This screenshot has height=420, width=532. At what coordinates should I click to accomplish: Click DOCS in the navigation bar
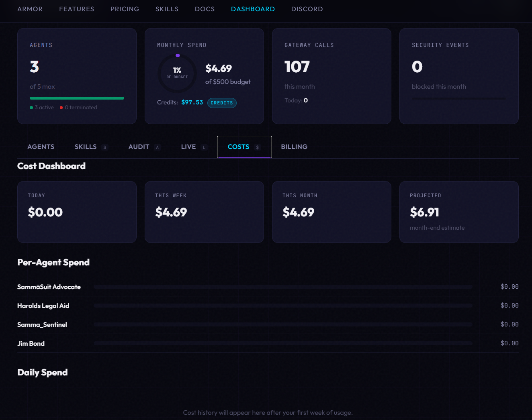[205, 9]
